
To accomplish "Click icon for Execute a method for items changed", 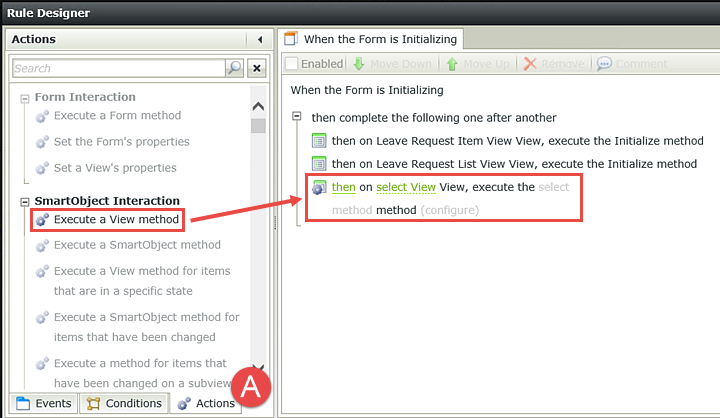I will [x=42, y=364].
